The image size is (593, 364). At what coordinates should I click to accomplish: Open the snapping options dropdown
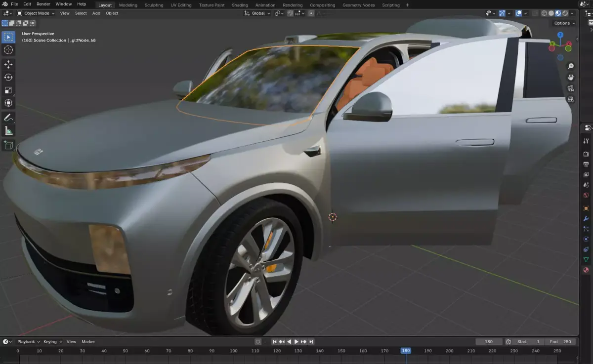point(300,13)
